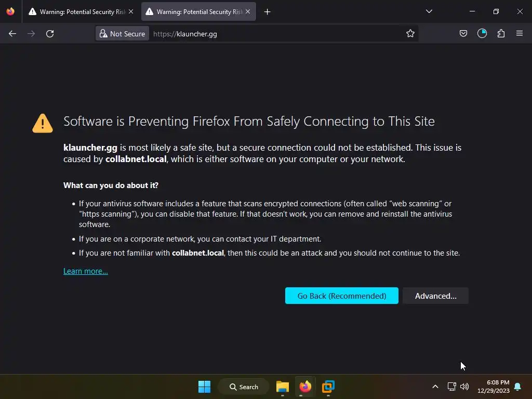The width and height of the screenshot is (532, 399).
Task: Click the heading 'Software is Preventing Firefox From Safely Connecting'
Action: pos(249,122)
